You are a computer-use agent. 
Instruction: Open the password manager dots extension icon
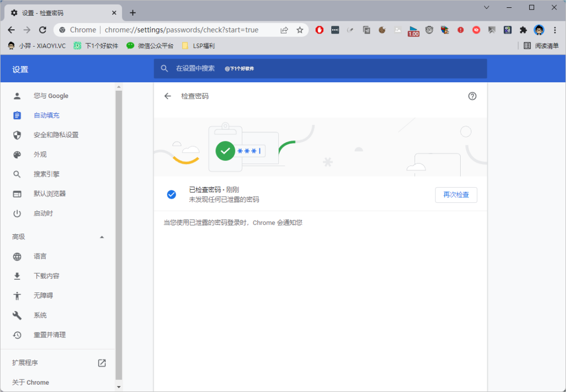(x=335, y=30)
